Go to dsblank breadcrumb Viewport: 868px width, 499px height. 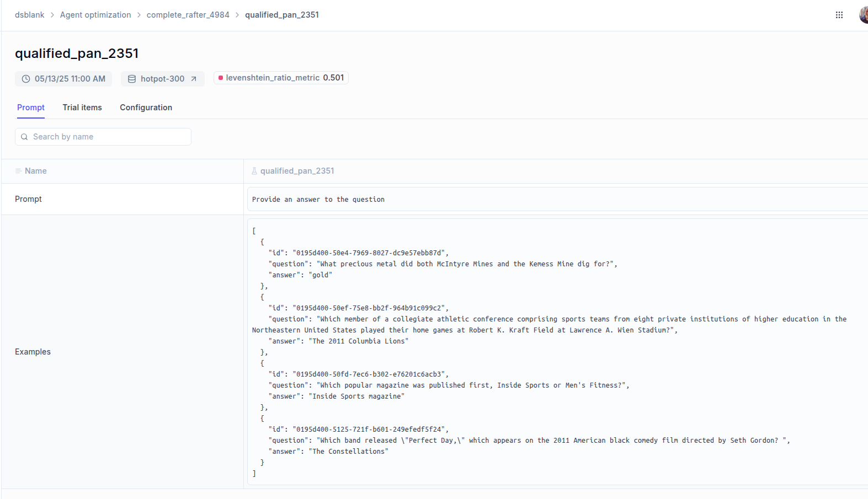click(30, 15)
